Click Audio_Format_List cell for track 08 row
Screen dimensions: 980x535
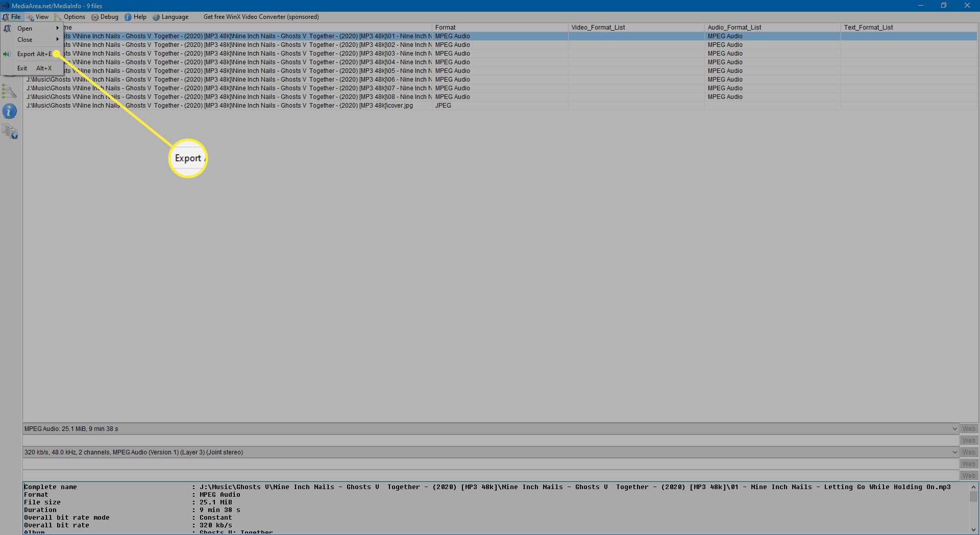click(772, 97)
